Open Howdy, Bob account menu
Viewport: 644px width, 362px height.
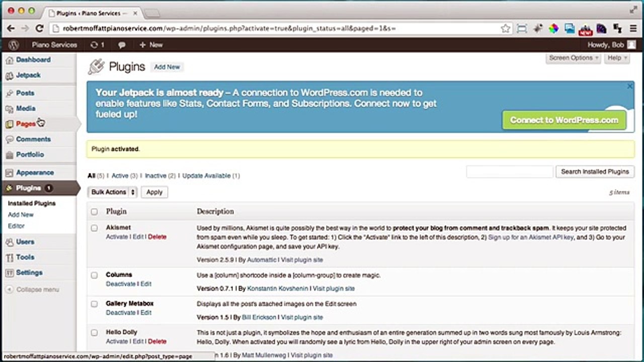click(x=611, y=45)
